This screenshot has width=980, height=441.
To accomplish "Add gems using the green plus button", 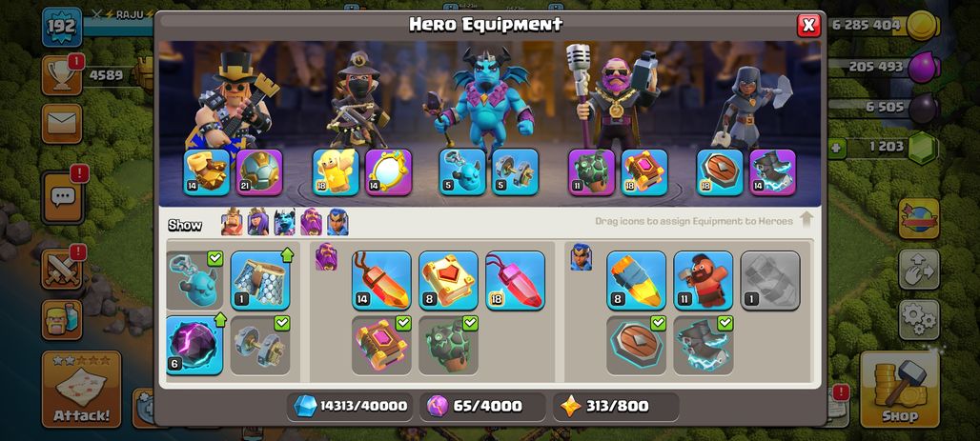I will tap(838, 149).
